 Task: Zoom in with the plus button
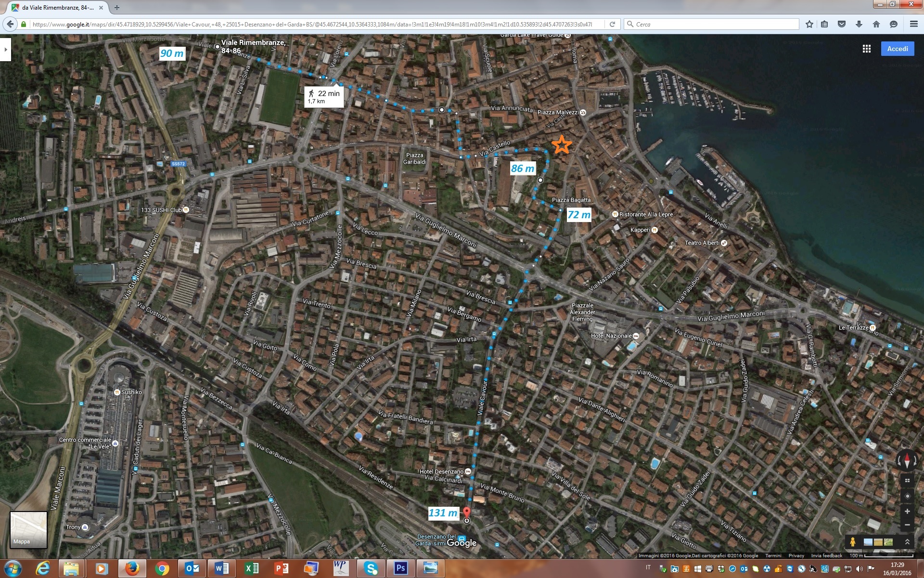(x=907, y=511)
